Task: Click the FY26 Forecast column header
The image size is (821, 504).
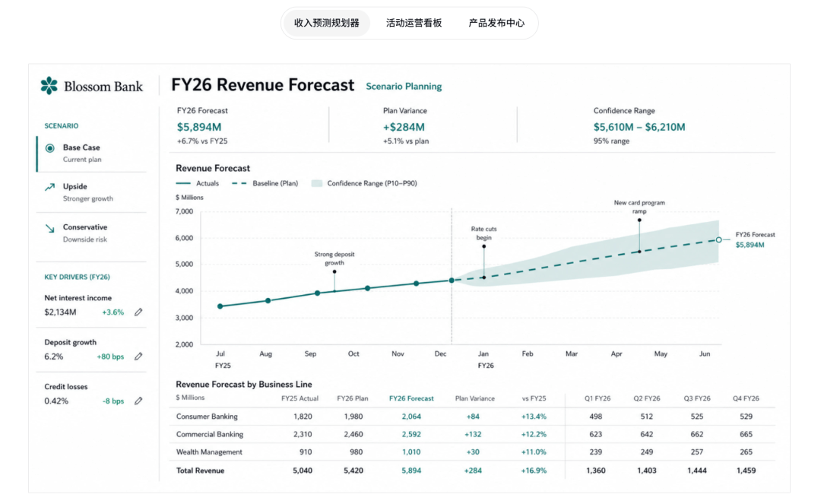Action: (x=411, y=398)
